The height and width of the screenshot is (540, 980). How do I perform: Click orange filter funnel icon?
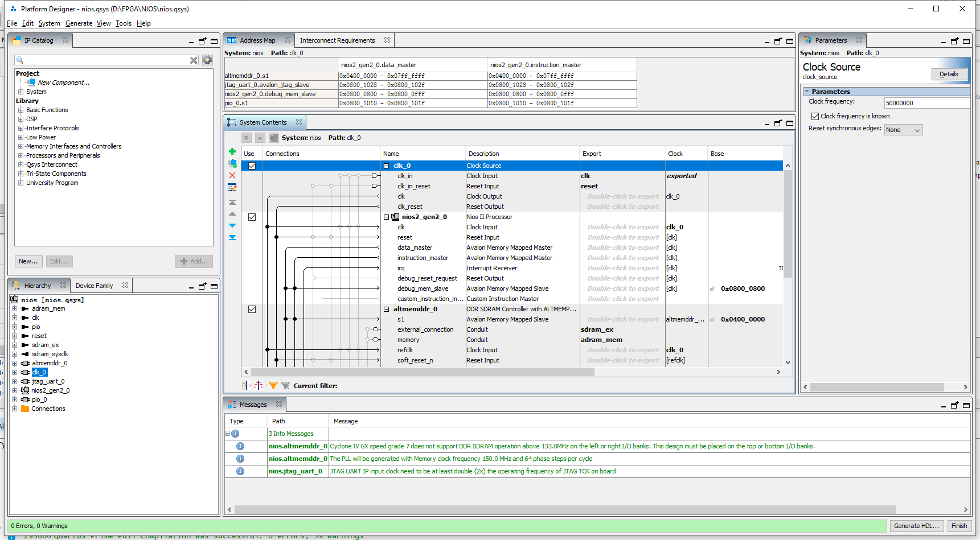click(x=273, y=385)
